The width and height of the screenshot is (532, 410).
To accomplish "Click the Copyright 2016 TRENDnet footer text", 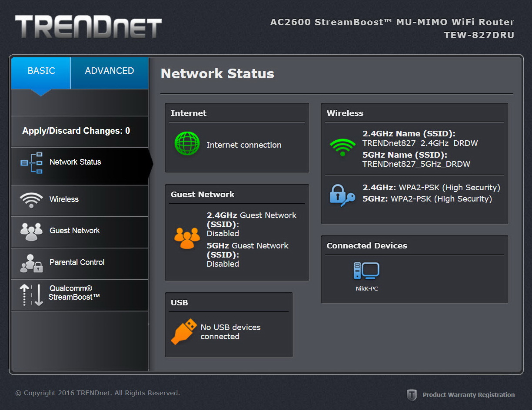I will click(x=97, y=393).
